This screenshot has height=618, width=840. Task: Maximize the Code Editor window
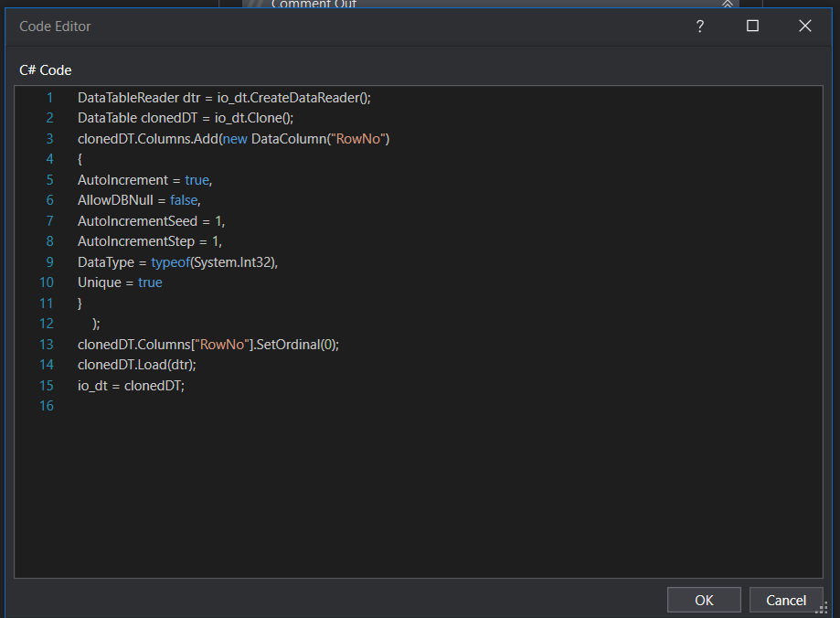point(752,27)
